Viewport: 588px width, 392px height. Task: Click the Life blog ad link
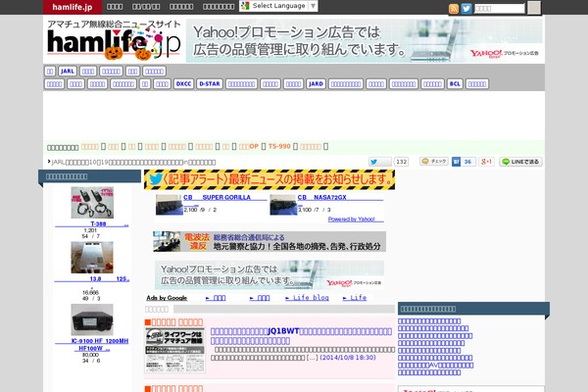tap(307, 298)
